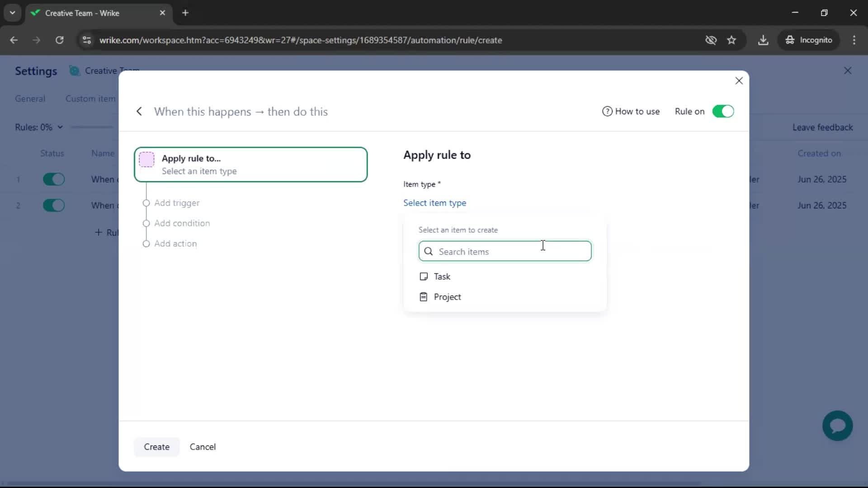
Task: Go back using the dialog back chevron
Action: click(x=139, y=112)
